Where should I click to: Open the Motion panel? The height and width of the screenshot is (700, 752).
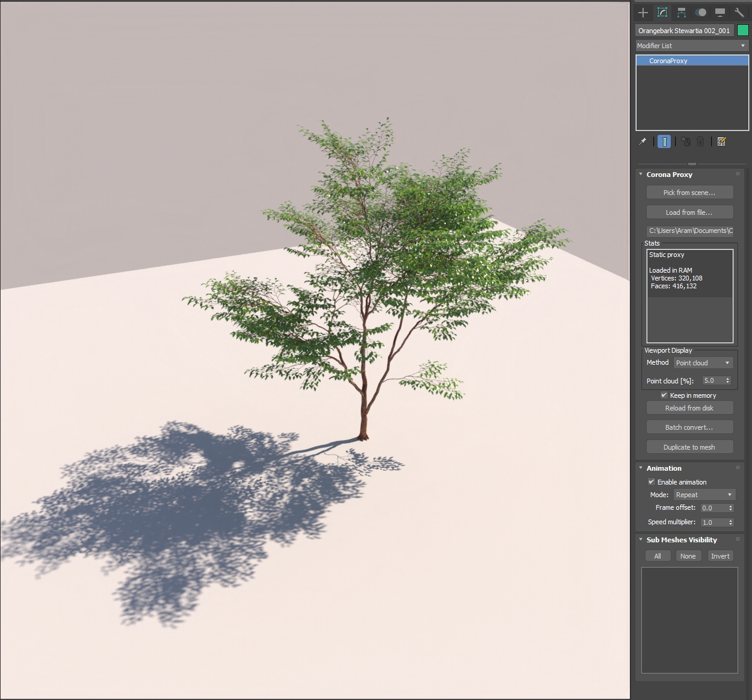[x=701, y=12]
